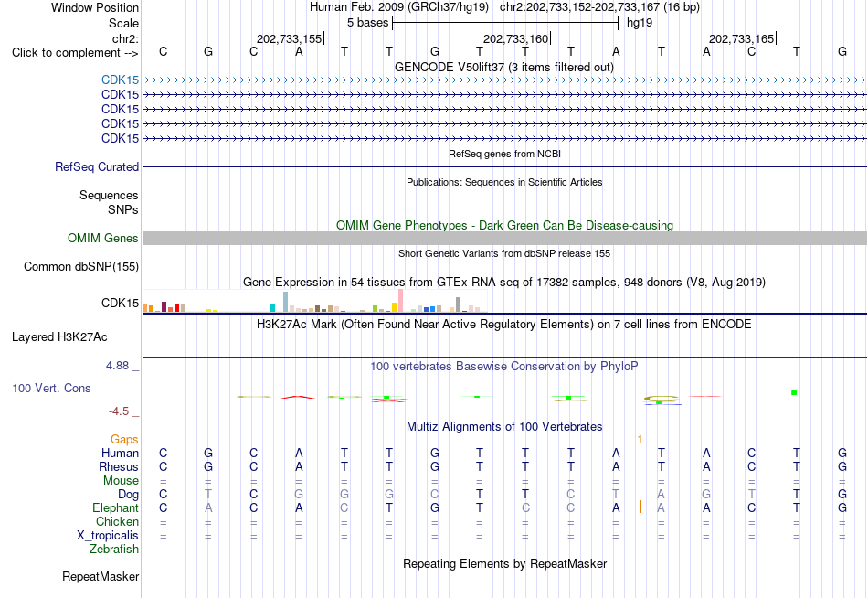Click the 'RefSeq genes from NCBI' title
Viewport: 868px width, 598px height.
point(504,154)
